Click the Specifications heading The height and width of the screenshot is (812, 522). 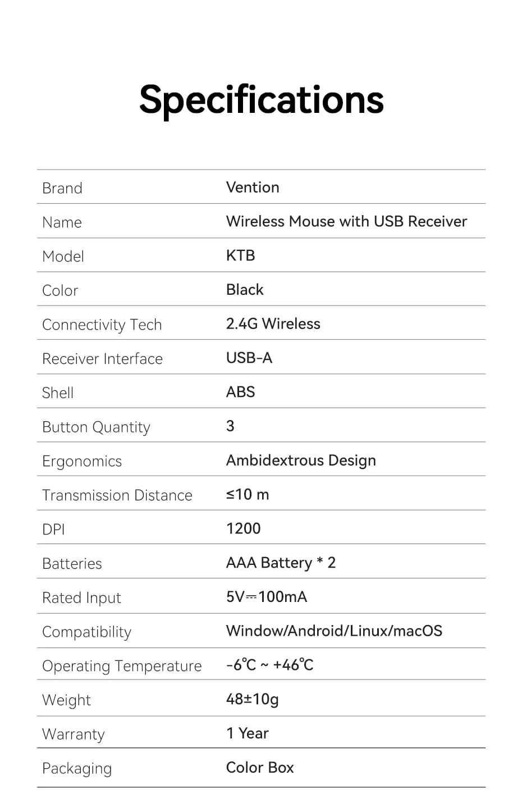pos(261,100)
